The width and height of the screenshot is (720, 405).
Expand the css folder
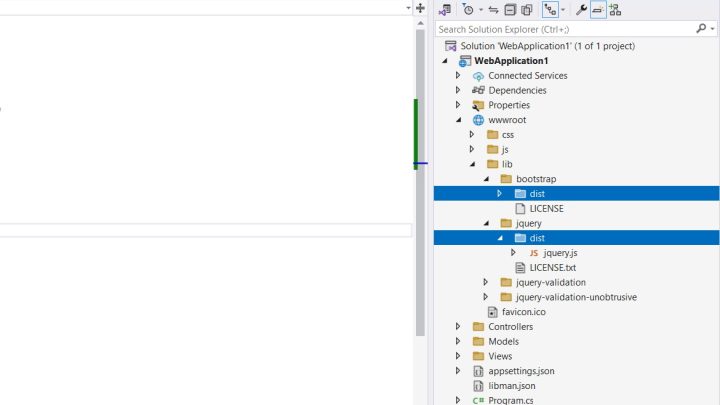[472, 135]
